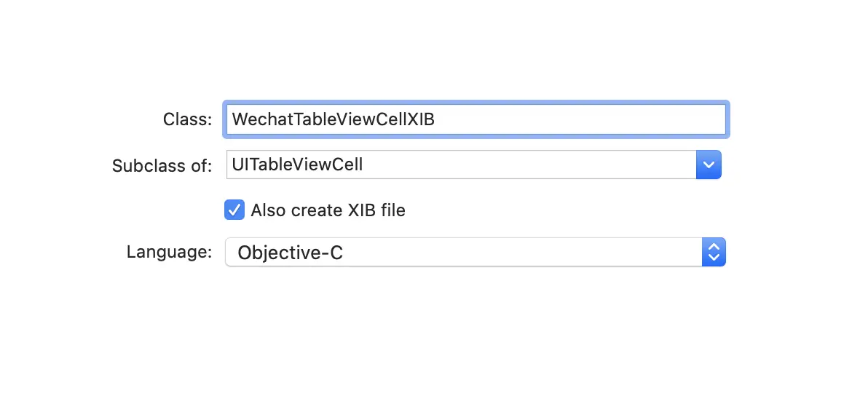Click the 'Subclass of:' label
The width and height of the screenshot is (868, 396).
click(162, 166)
